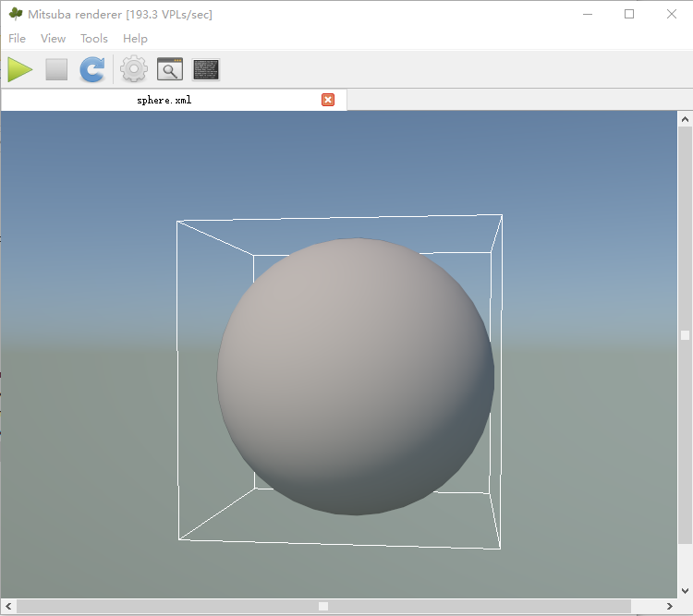Click the gray sphere in the viewport

356,377
